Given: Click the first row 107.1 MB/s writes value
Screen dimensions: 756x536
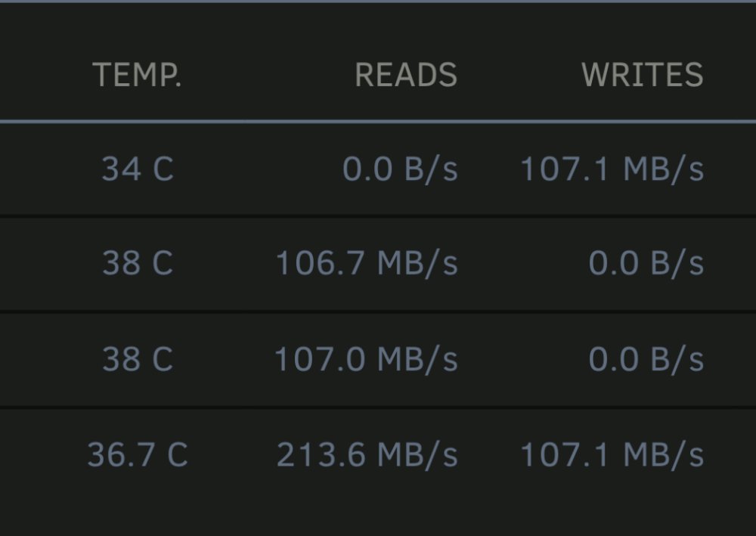Looking at the screenshot, I should coord(612,169).
